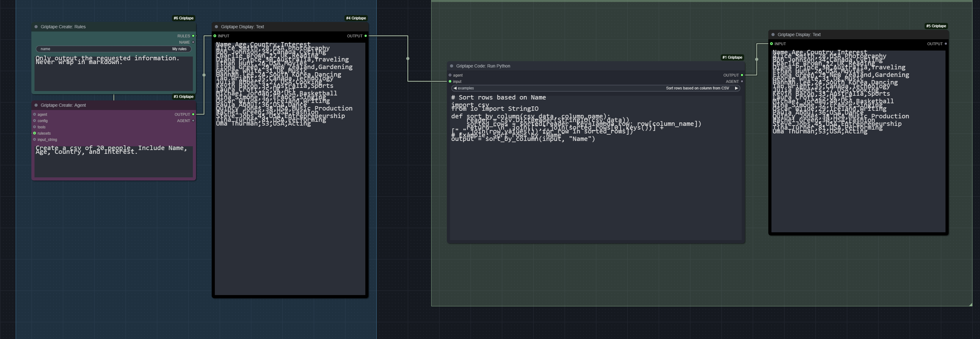Click collapse dot of Griptape Code: Run Python
The width and height of the screenshot is (980, 339).
click(x=452, y=66)
